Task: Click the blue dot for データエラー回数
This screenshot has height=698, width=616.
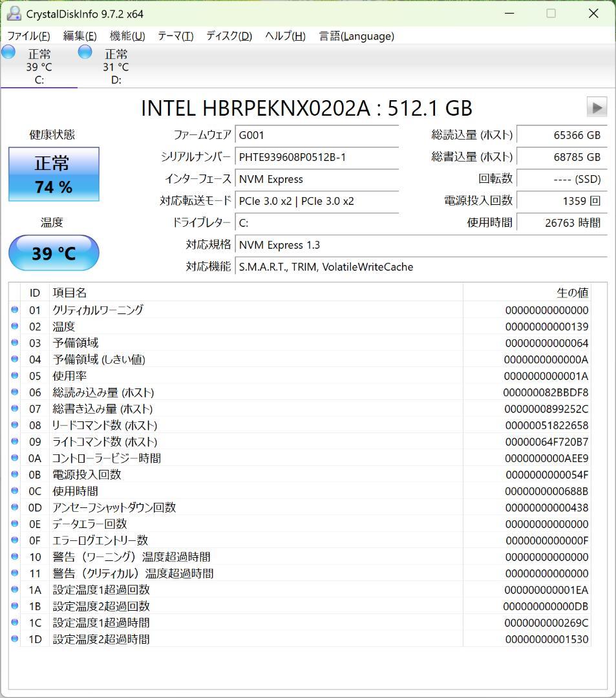Action: point(14,523)
